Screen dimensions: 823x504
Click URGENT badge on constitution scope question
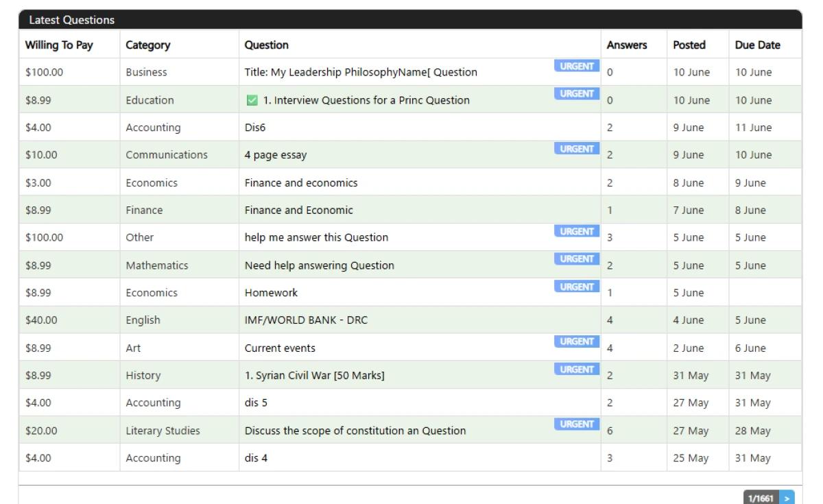[577, 424]
